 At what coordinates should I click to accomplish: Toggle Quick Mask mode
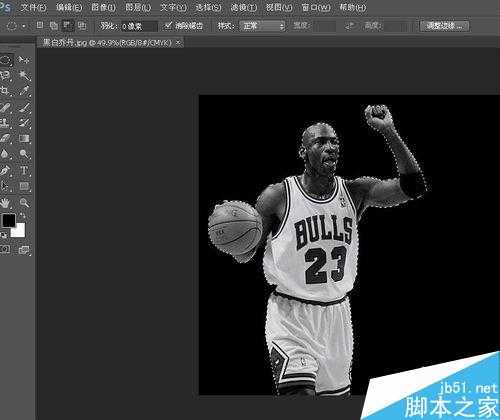(x=5, y=249)
